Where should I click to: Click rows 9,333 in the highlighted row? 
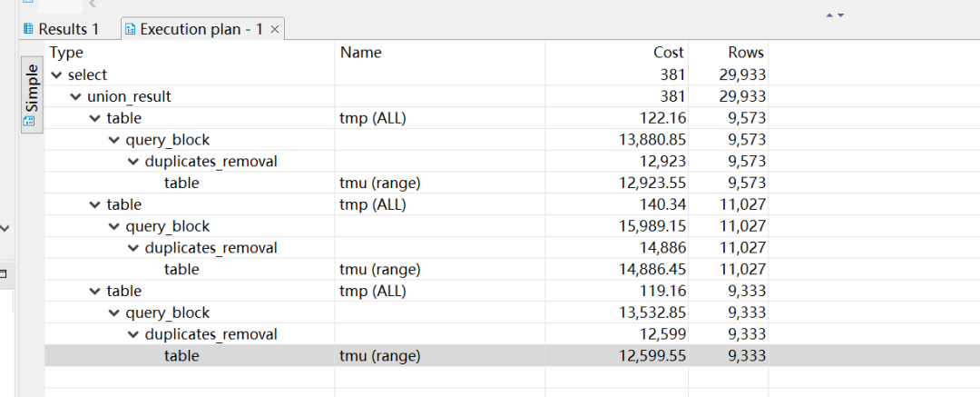(747, 356)
